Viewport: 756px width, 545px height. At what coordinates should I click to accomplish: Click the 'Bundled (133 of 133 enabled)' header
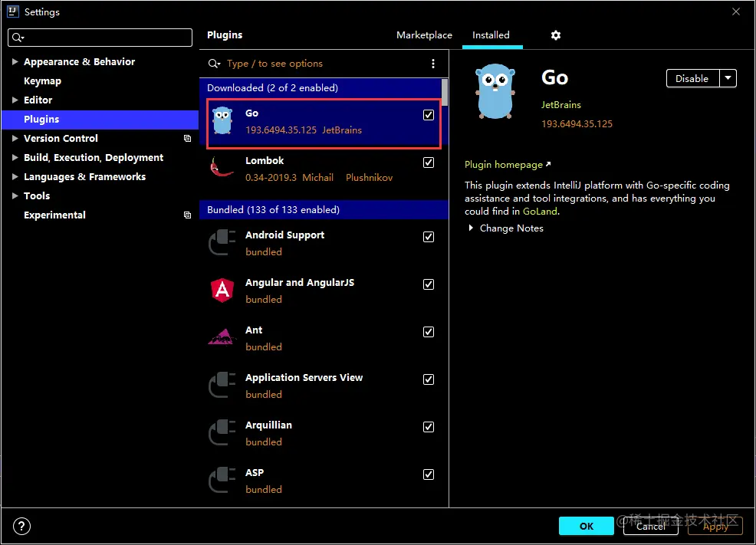click(324, 209)
